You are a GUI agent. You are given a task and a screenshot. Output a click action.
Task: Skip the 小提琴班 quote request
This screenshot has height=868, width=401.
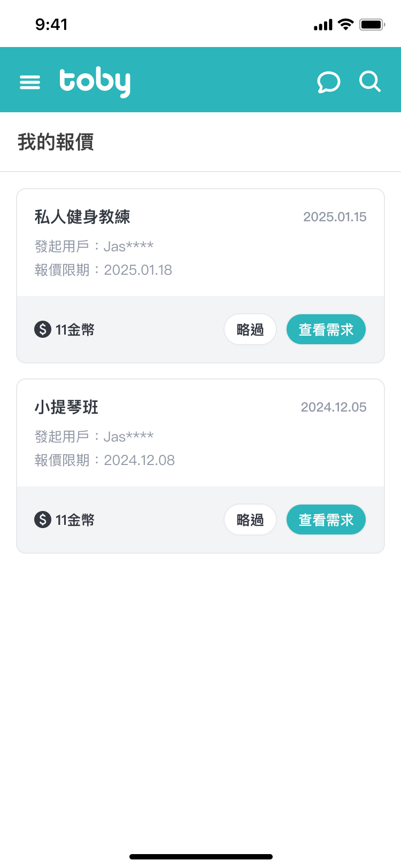coord(250,520)
